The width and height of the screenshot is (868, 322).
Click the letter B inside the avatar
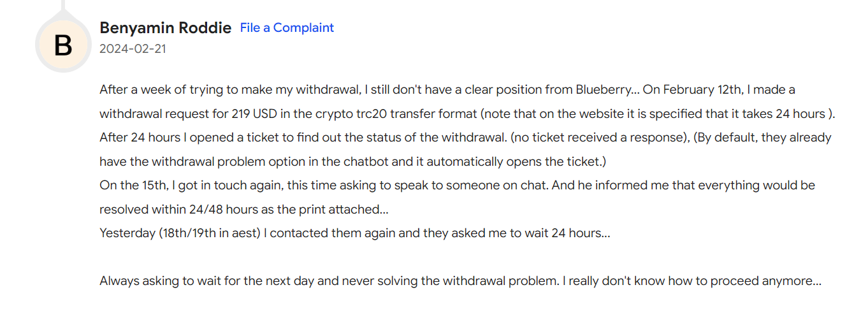[62, 46]
